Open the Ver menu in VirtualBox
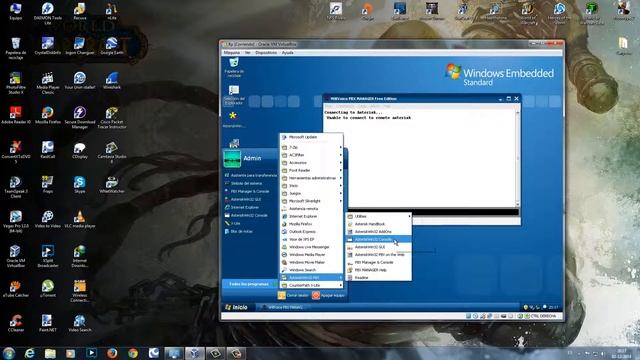The width and height of the screenshot is (640, 360). click(247, 53)
